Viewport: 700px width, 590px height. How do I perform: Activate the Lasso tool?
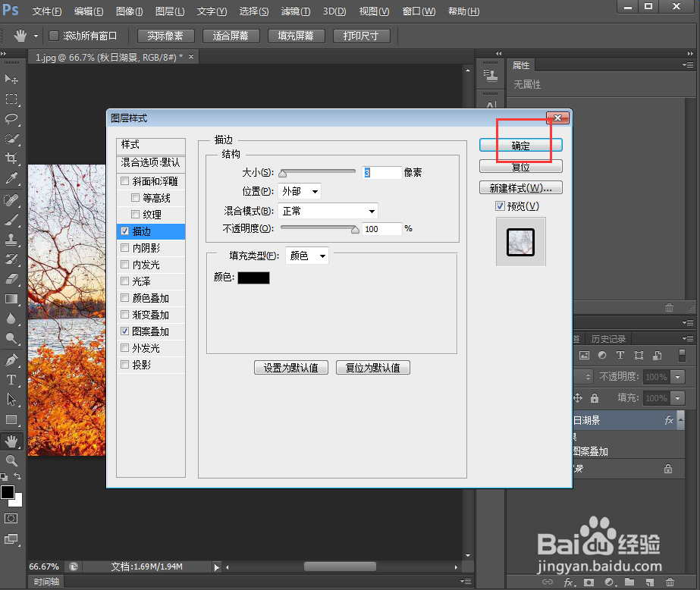(11, 119)
